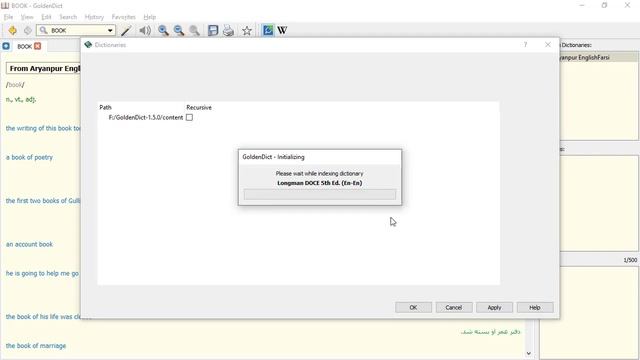Click 'he is going to help me go' example

[42, 273]
